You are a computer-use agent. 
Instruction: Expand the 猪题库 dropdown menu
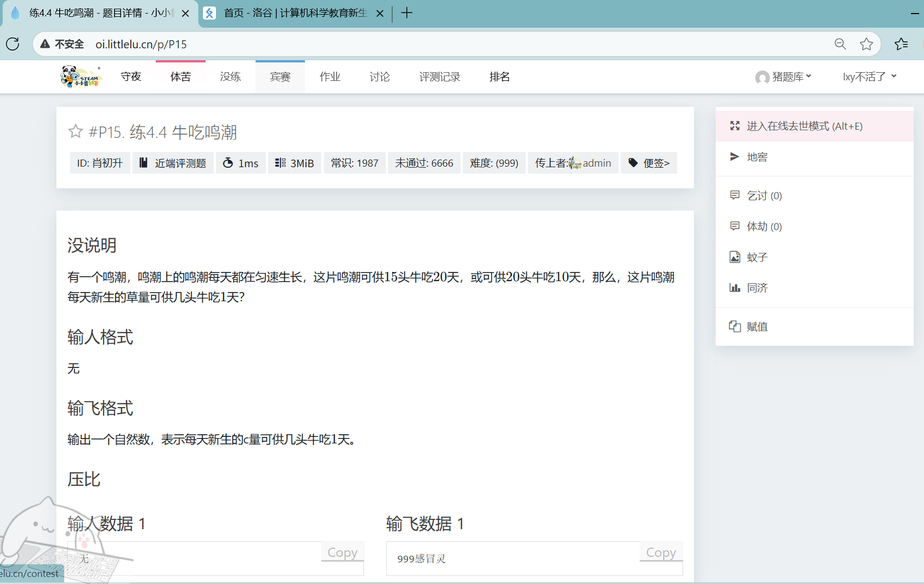point(783,77)
